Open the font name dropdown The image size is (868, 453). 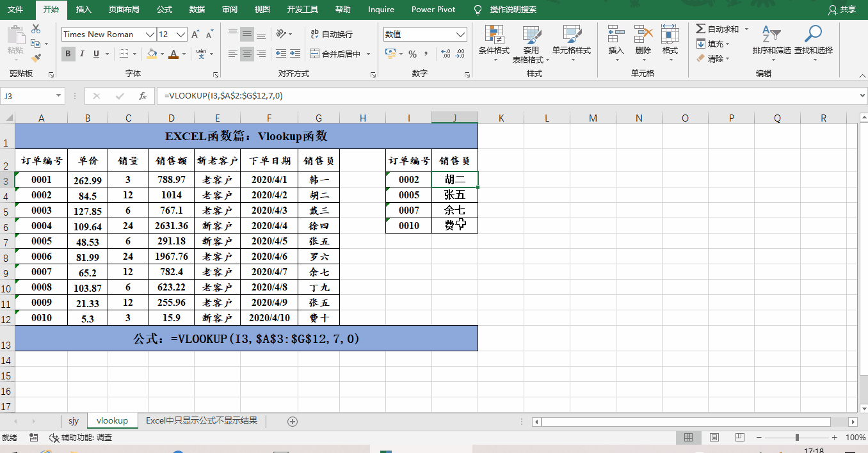[x=150, y=34]
